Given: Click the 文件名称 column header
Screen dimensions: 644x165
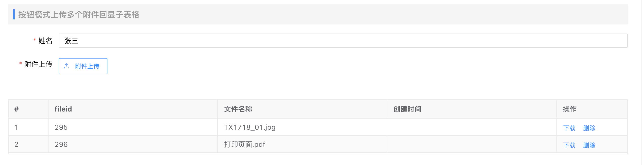Looking at the screenshot, I should click(238, 109).
